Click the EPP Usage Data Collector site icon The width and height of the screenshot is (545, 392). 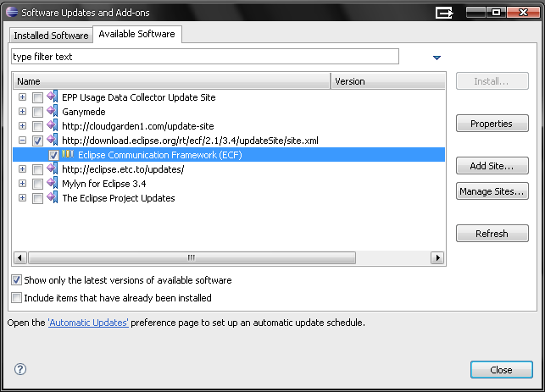[x=53, y=97]
